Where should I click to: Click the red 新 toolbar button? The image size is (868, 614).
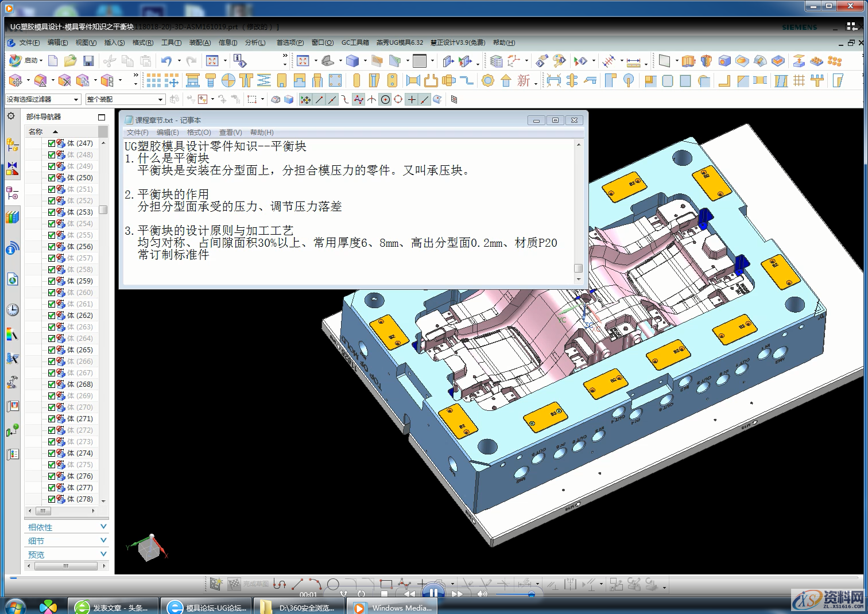coord(523,81)
